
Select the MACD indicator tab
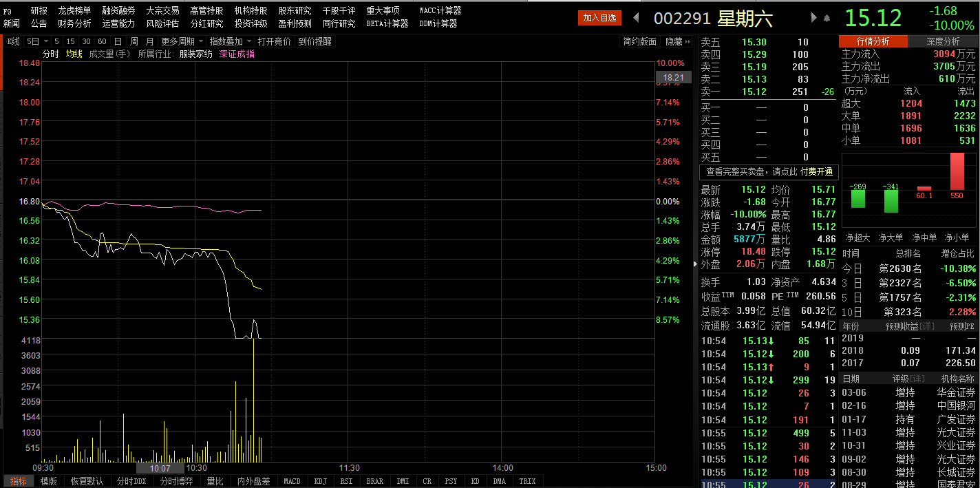(x=292, y=481)
